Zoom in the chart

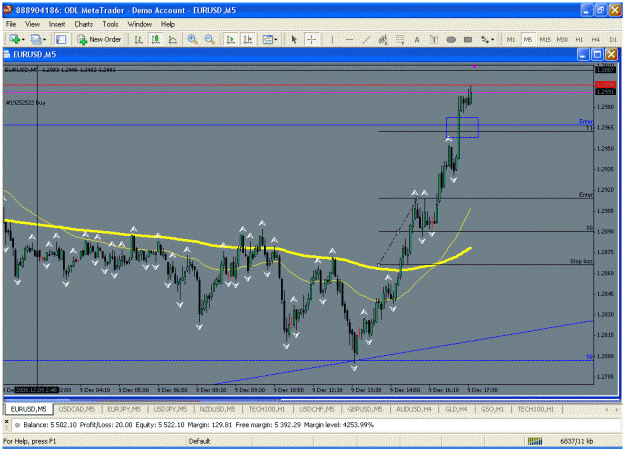point(192,39)
